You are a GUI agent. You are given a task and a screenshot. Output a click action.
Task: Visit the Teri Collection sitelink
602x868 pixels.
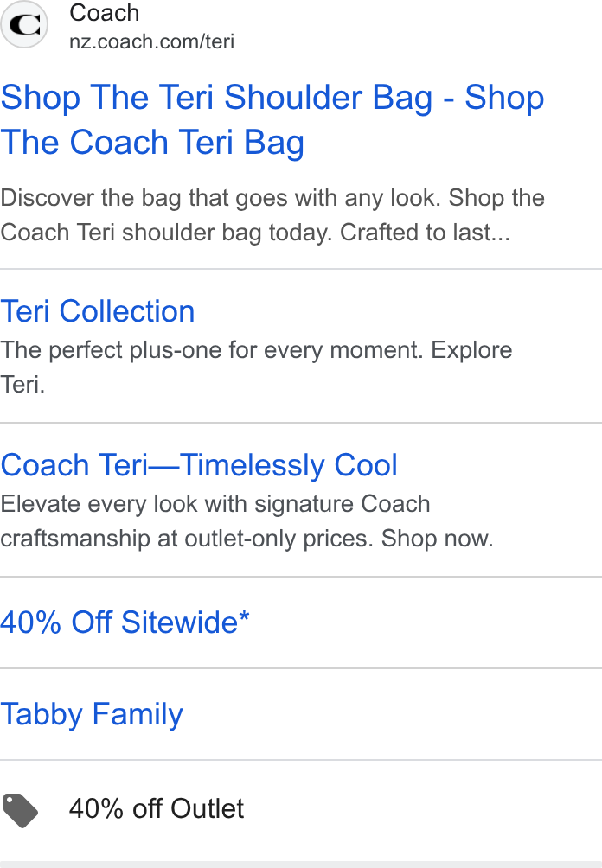tap(98, 311)
